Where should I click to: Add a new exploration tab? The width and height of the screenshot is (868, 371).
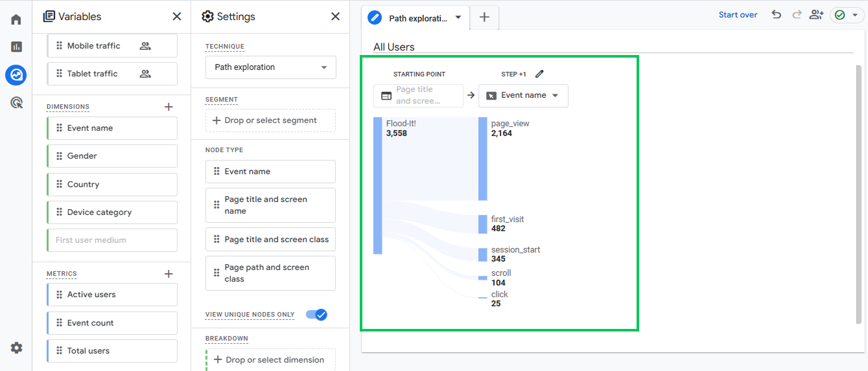coord(484,17)
